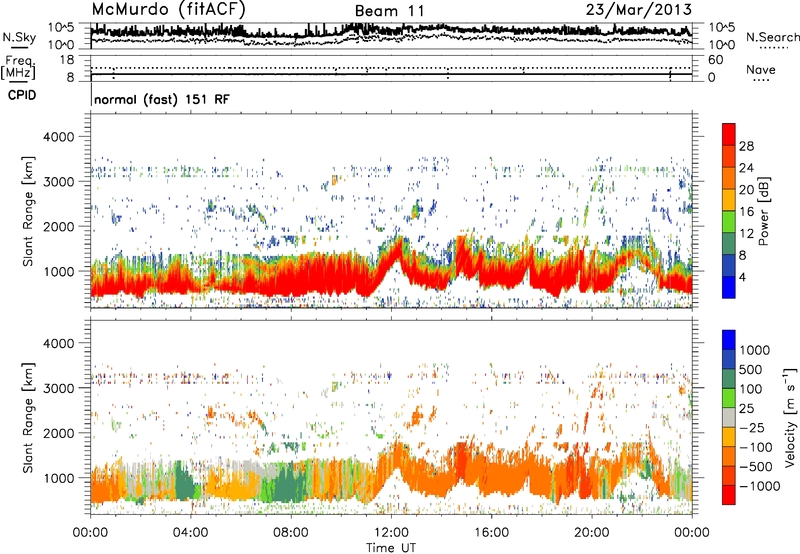Click the bright blue top Velocity colorbar segment
800x554 pixels.
[x=729, y=340]
